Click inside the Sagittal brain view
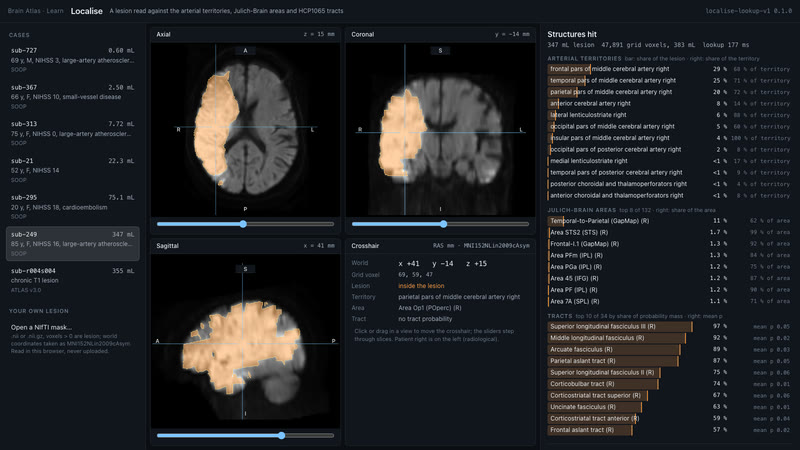800x450 pixels. pyautogui.click(x=245, y=341)
